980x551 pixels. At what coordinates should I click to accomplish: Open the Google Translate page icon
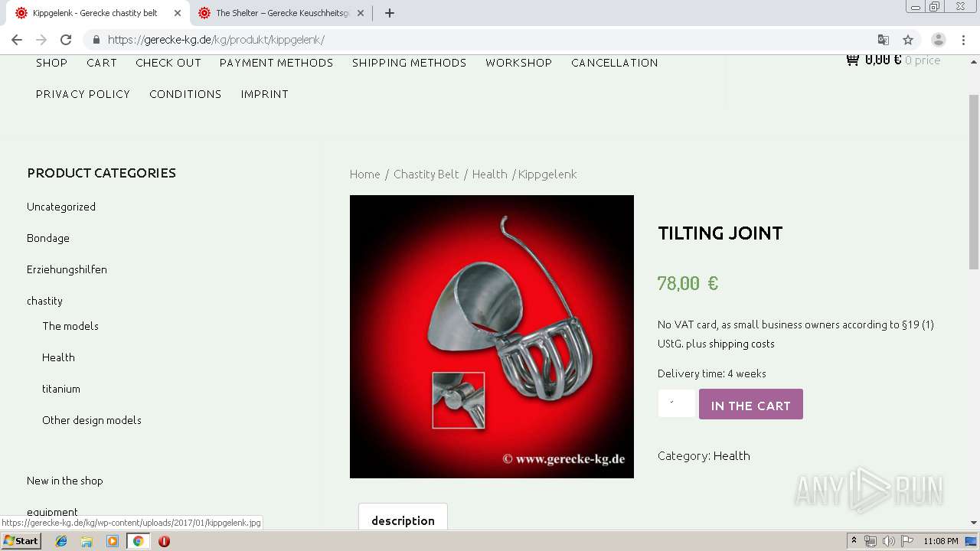pyautogui.click(x=884, y=40)
